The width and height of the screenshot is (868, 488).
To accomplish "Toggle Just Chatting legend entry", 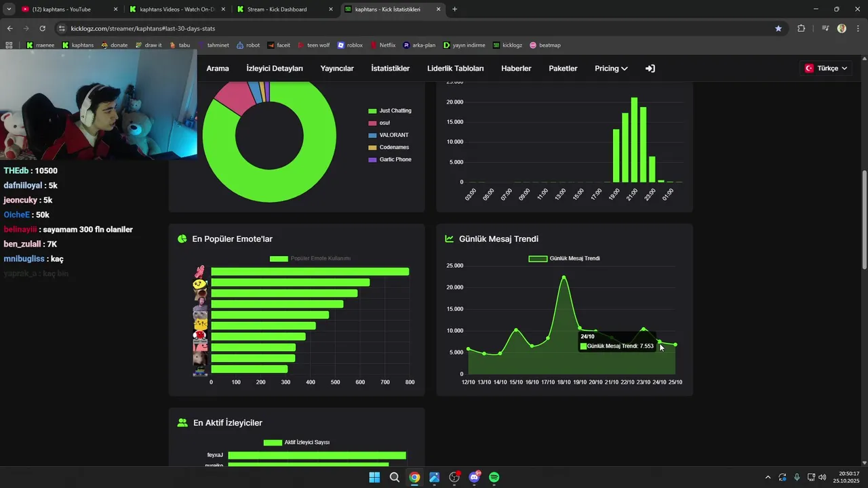I will coord(390,110).
